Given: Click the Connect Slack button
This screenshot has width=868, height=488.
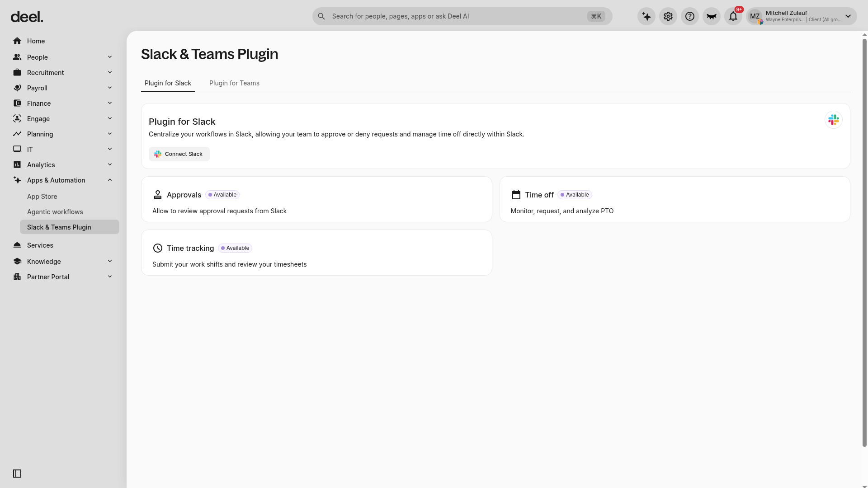Looking at the screenshot, I should (x=179, y=154).
